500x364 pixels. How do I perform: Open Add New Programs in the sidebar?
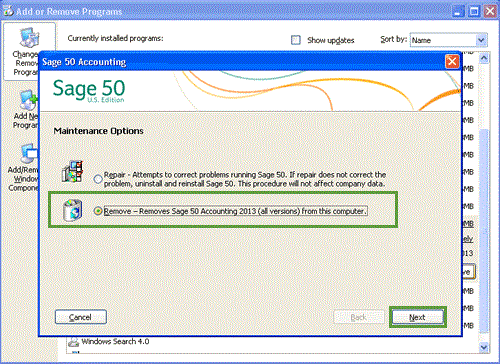[25, 109]
